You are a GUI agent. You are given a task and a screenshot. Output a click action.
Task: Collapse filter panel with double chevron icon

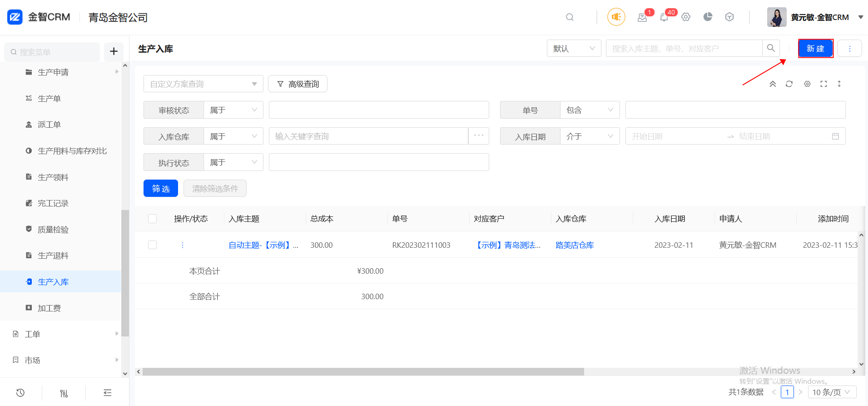(x=773, y=84)
